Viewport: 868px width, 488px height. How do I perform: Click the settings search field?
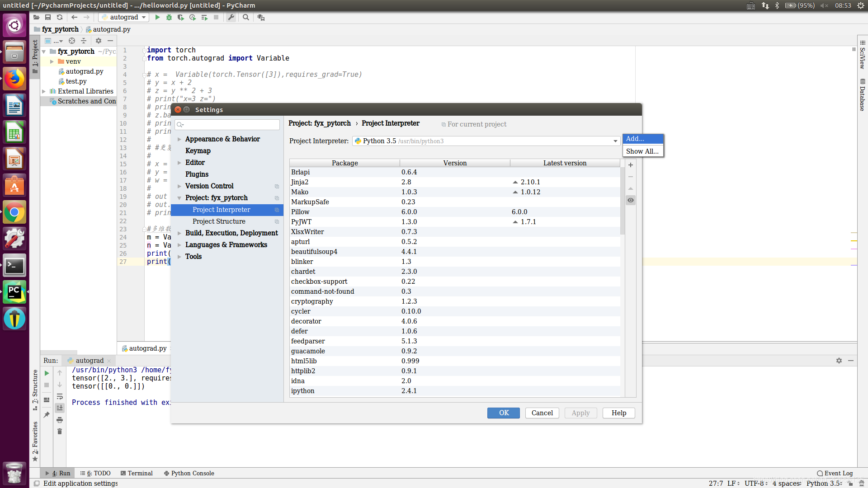(227, 125)
